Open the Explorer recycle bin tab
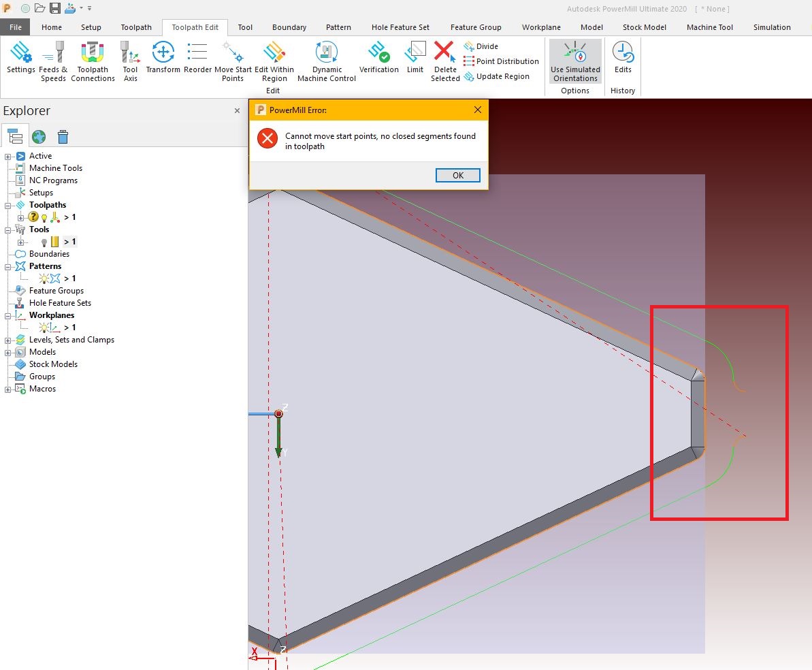The width and height of the screenshot is (812, 670). 63,137
